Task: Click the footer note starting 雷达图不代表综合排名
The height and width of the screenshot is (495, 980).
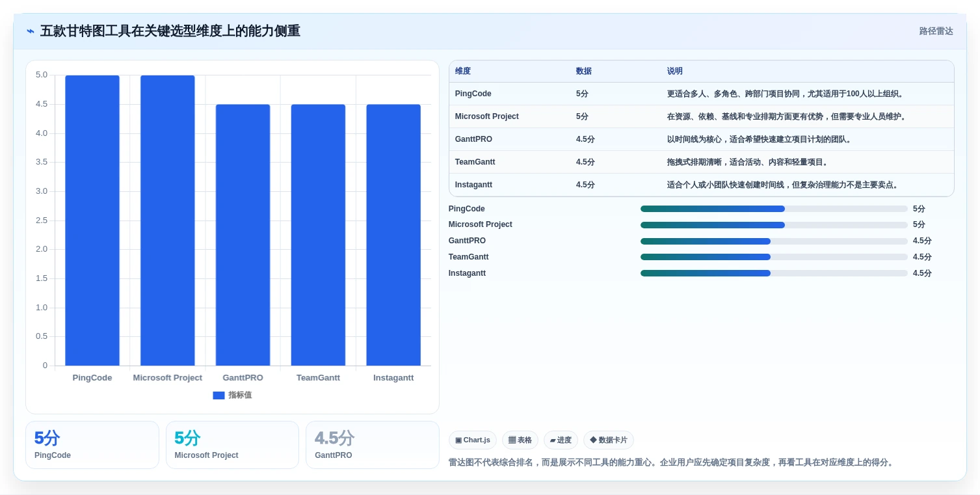Action: 672,462
